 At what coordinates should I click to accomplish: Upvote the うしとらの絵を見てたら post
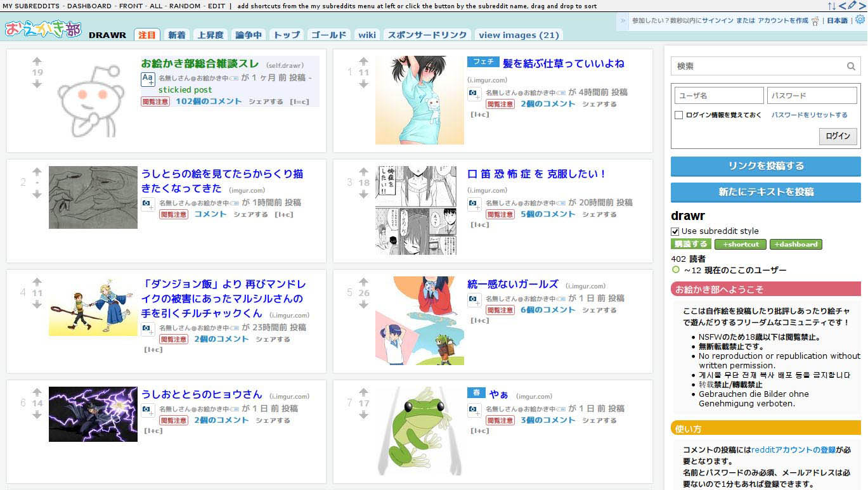click(37, 172)
